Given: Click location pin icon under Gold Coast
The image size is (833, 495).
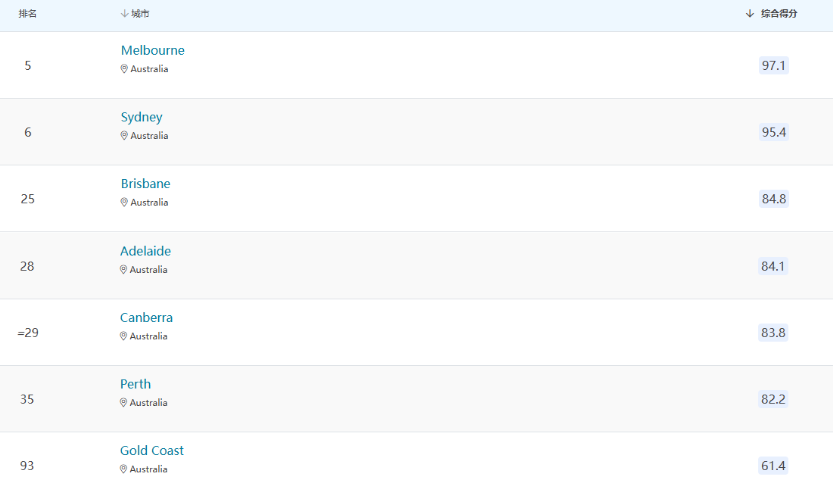Looking at the screenshot, I should pos(123,469).
